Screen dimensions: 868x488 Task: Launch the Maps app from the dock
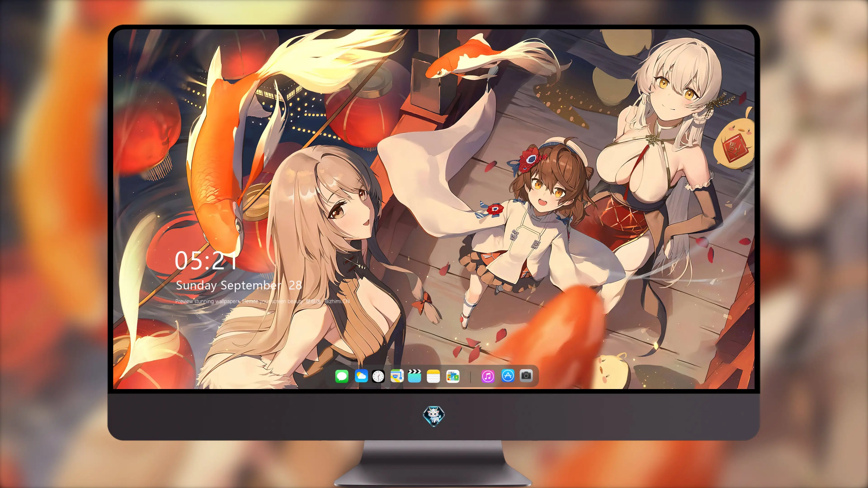click(397, 376)
